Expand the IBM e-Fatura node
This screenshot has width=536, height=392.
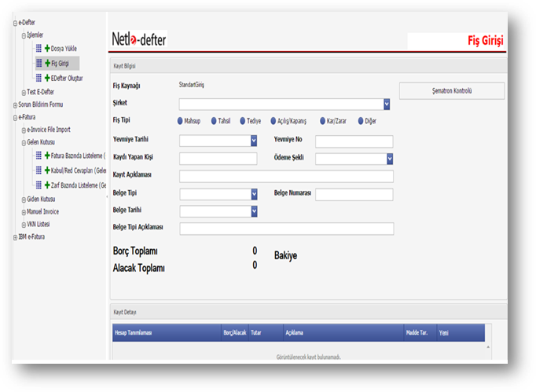click(x=15, y=237)
